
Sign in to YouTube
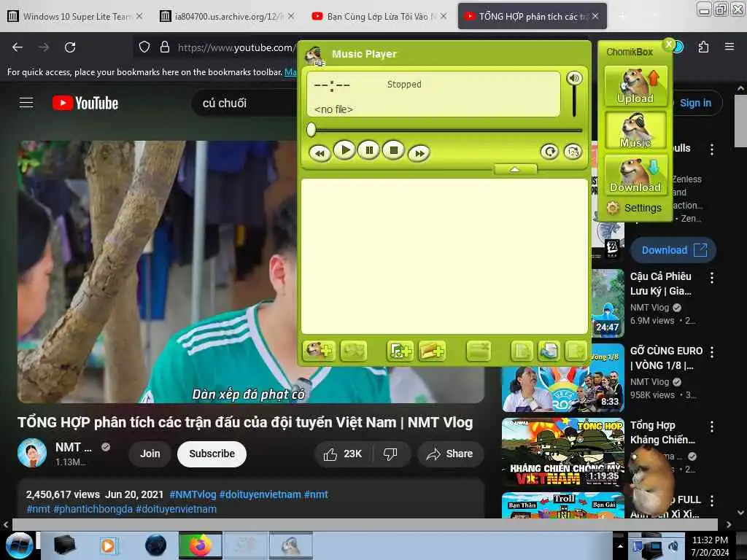click(695, 103)
